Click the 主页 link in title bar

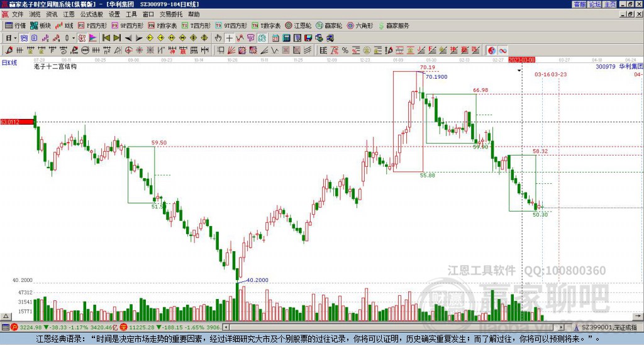tap(609, 4)
